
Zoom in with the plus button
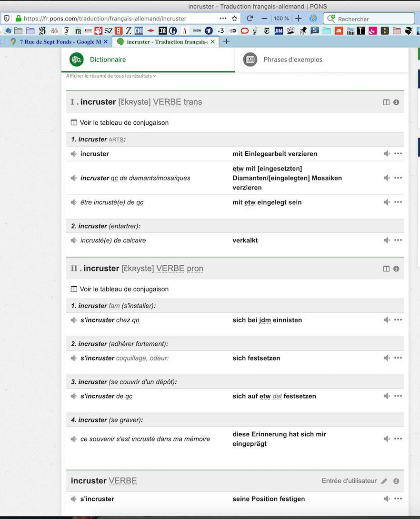pos(298,19)
